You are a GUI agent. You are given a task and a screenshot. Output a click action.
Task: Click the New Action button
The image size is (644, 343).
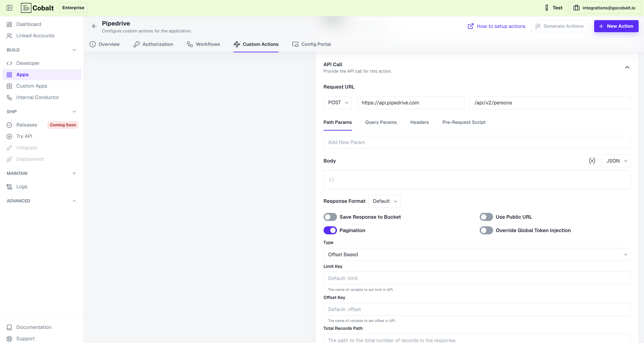pos(616,26)
